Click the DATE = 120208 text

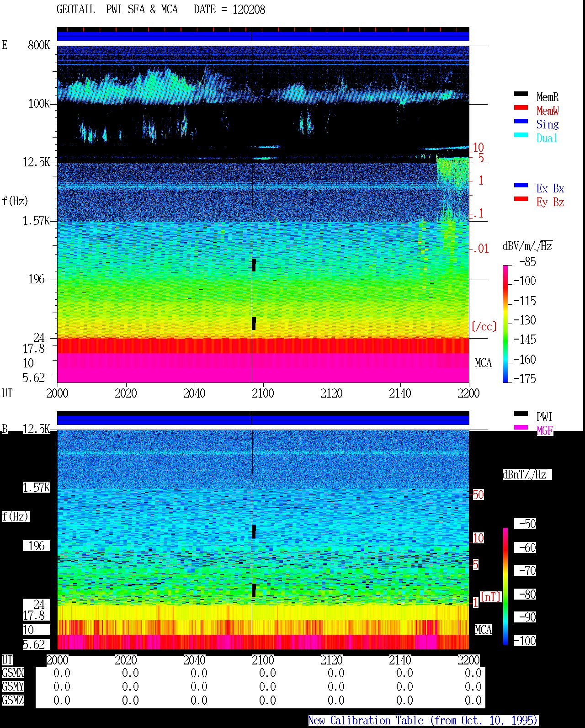(229, 10)
